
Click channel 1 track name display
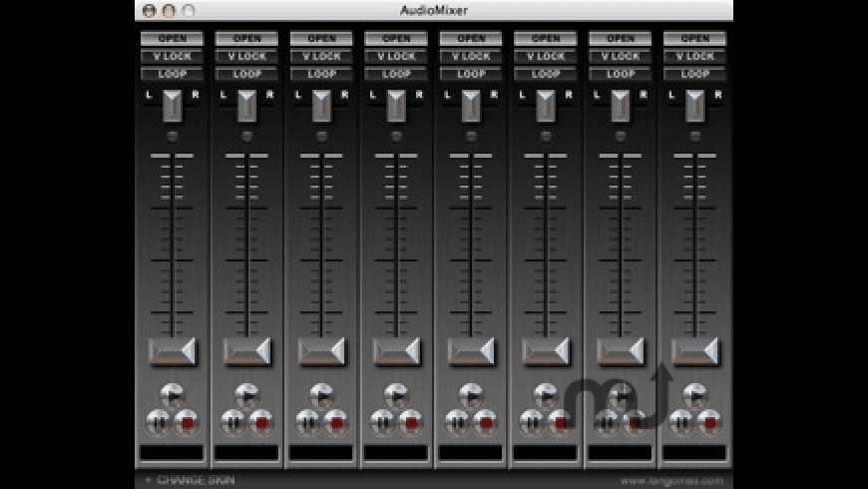click(x=173, y=453)
